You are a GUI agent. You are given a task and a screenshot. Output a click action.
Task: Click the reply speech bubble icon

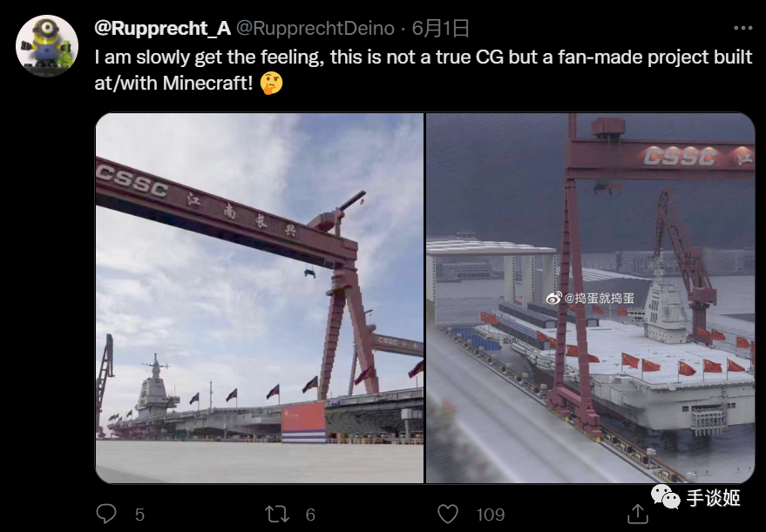tap(106, 514)
